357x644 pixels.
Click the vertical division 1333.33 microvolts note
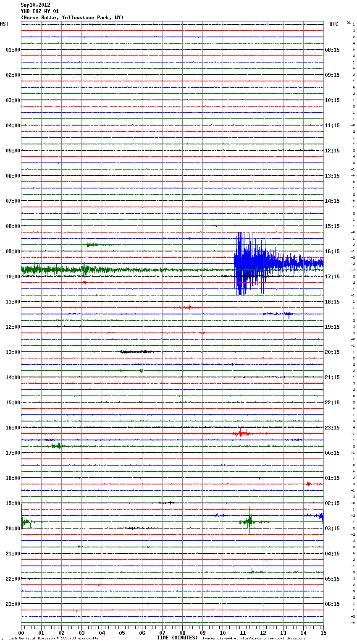(x=53, y=639)
